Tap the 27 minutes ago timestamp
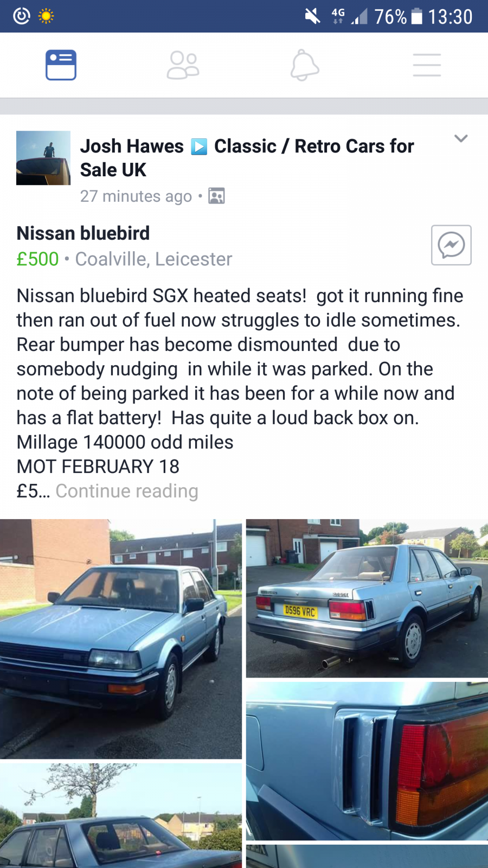 coord(136,196)
